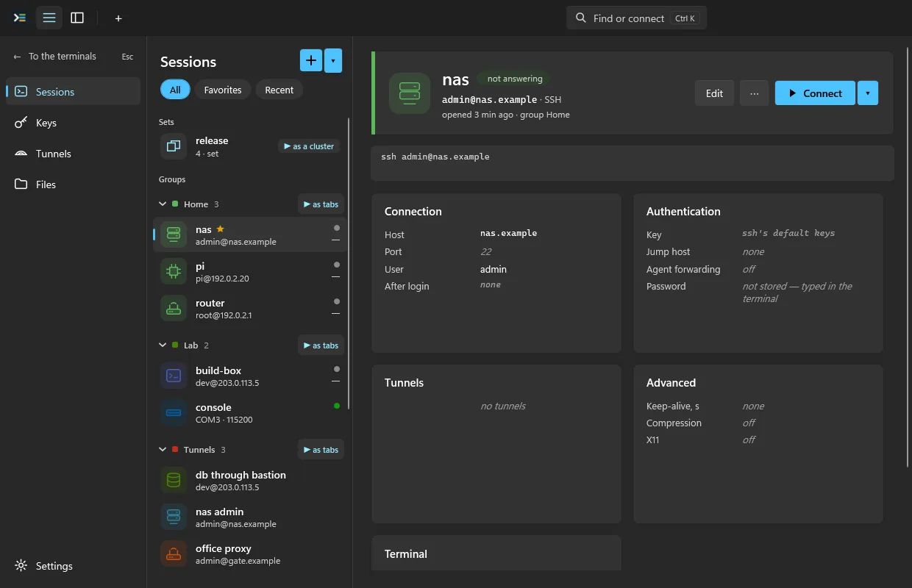Click the gray status dot on build-box
Viewport: 912px width, 588px height.
[337, 369]
